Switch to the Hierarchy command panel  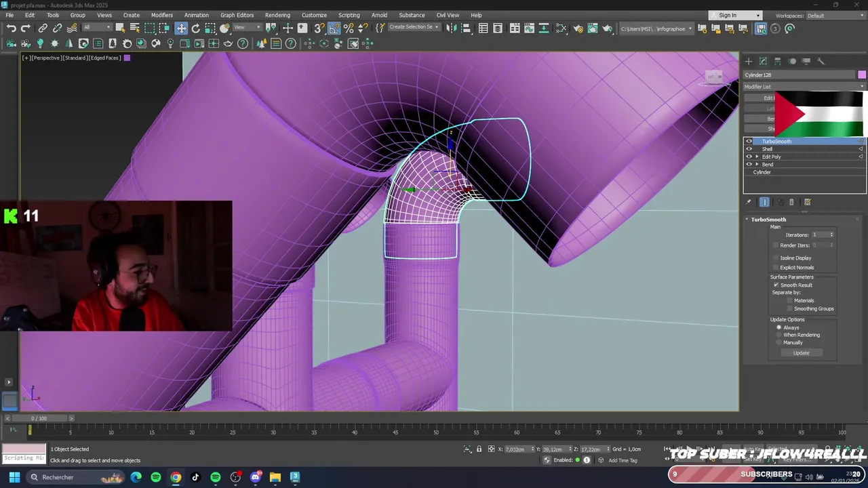click(778, 61)
